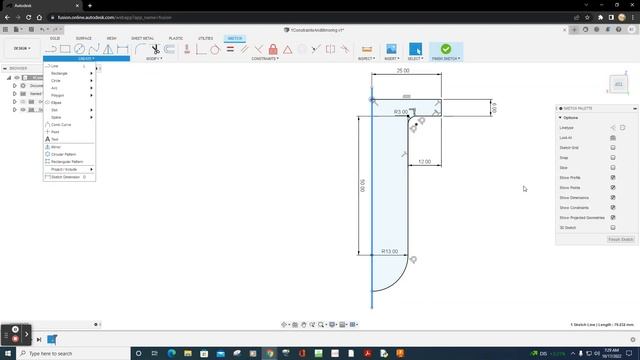Select the Offset tool
640x360 pixels.
[x=169, y=49]
